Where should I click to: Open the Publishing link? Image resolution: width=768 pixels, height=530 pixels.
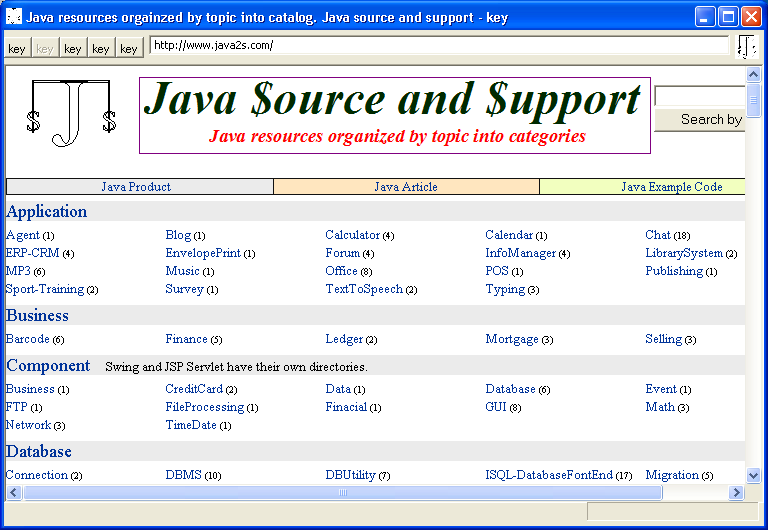pyautogui.click(x=674, y=271)
